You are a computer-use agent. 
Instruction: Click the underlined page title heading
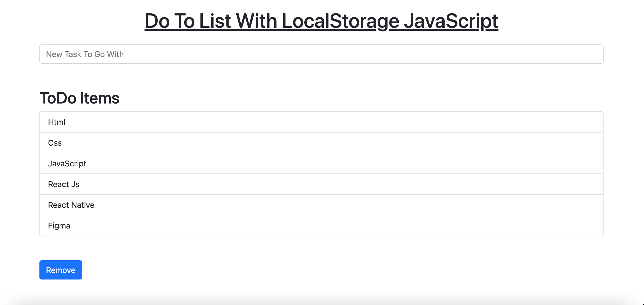[x=321, y=21]
